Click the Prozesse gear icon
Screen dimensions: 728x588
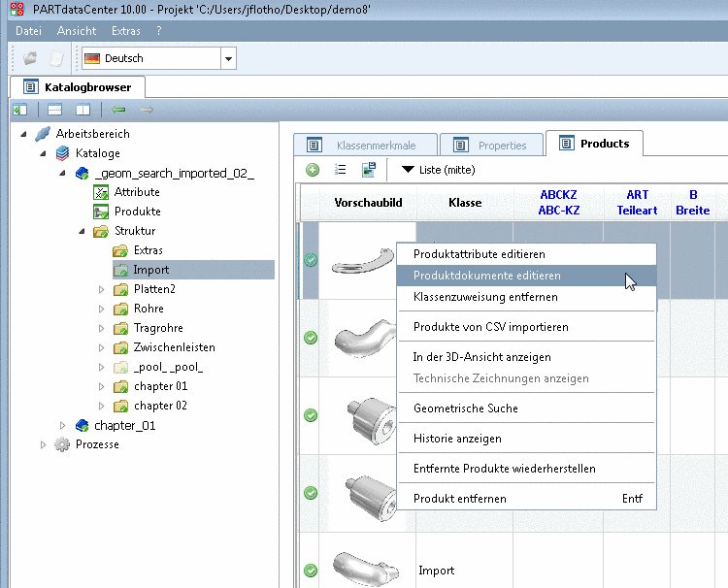(62, 444)
